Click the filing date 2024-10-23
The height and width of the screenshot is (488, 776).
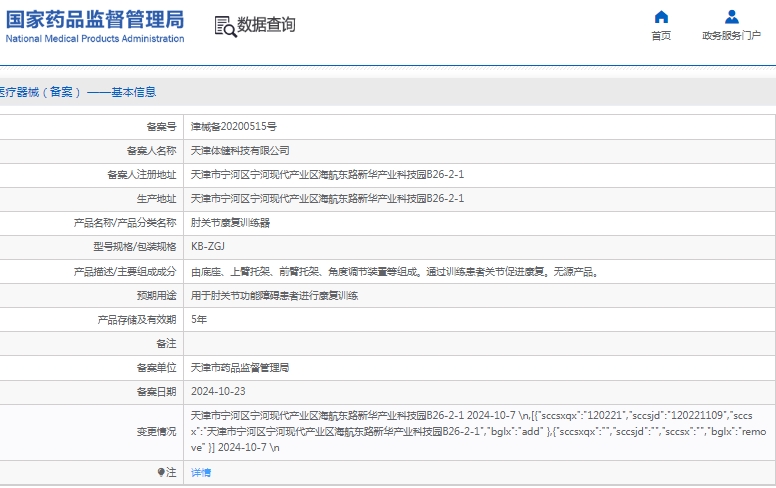[218, 391]
